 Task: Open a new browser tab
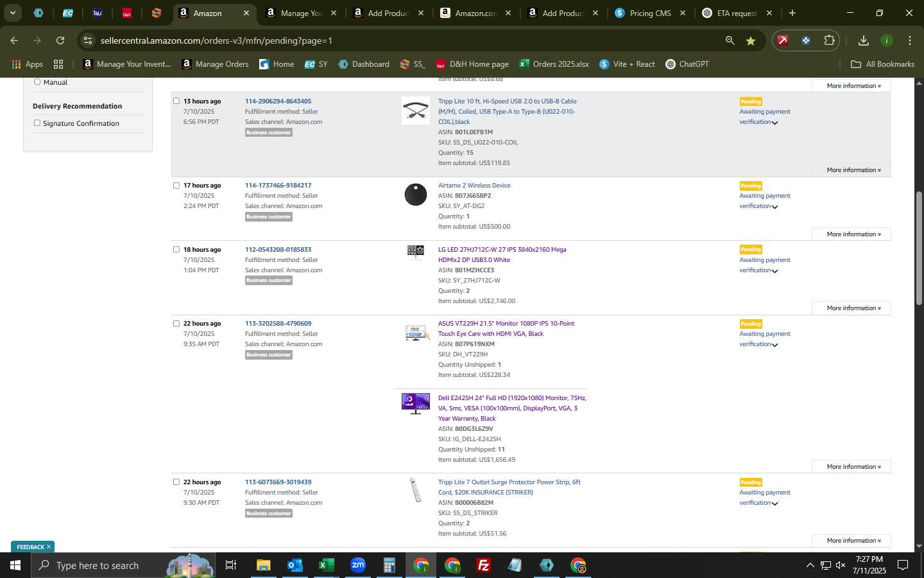792,13
